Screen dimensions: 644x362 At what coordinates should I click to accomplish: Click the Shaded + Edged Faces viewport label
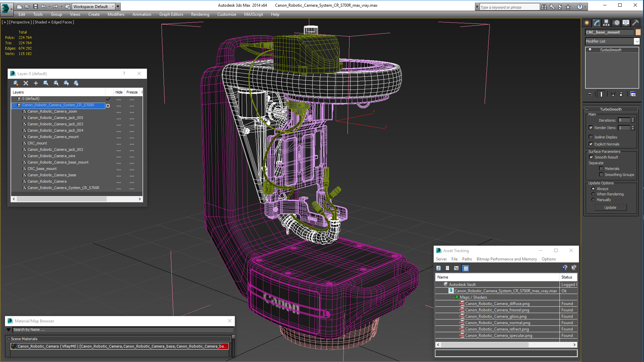(x=53, y=22)
